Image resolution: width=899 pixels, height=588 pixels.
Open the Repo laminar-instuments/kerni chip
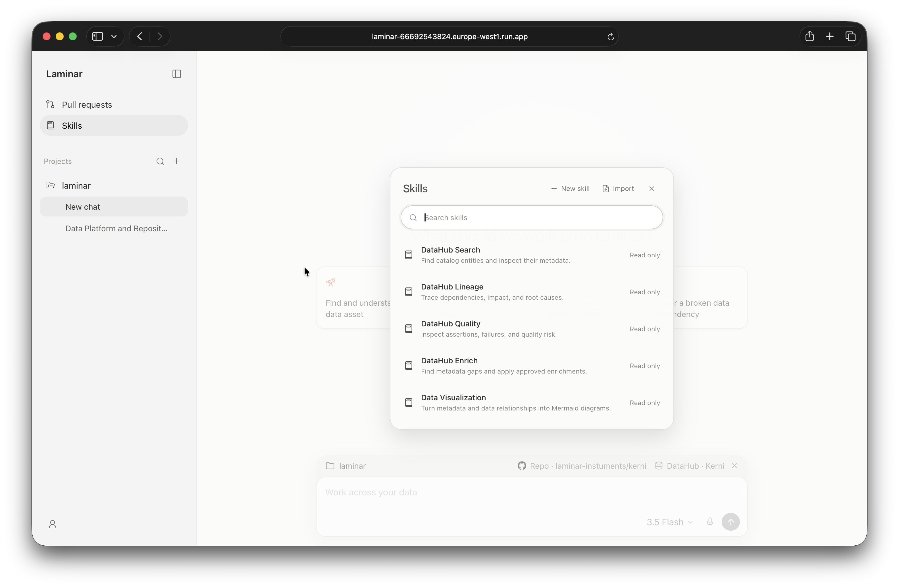pyautogui.click(x=582, y=466)
